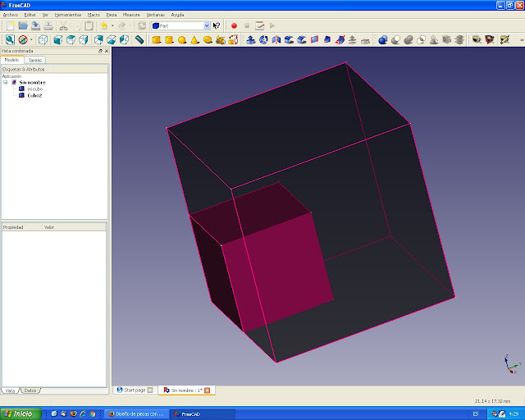
Task: Apply Boolean Cut on shapes
Action: [395, 40]
